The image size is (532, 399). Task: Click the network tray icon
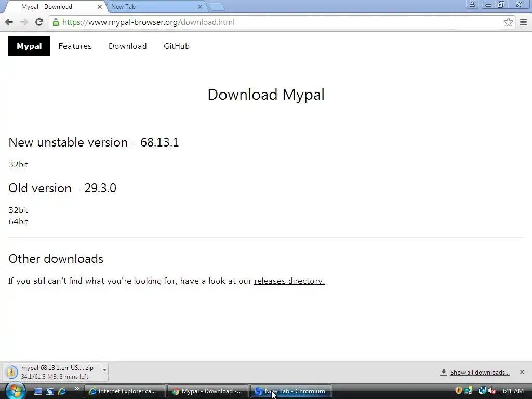click(482, 391)
